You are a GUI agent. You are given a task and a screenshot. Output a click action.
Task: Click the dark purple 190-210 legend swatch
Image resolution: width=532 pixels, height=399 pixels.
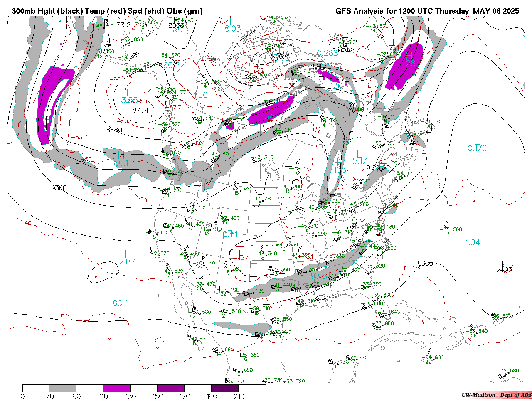[x=225, y=388]
